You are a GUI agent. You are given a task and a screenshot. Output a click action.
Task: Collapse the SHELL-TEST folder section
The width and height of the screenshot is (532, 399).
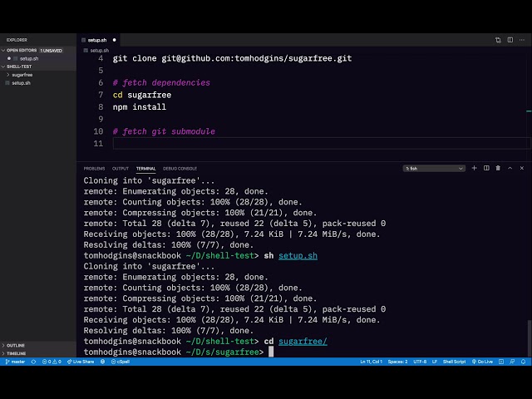19,66
